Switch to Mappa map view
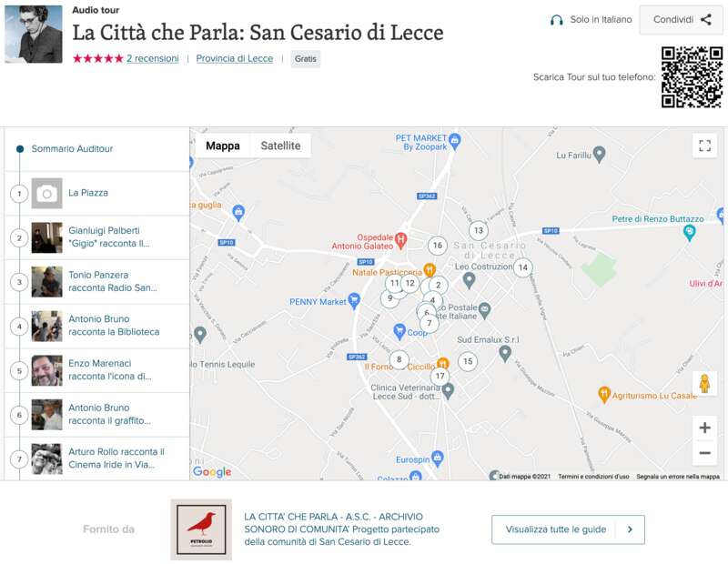728x564 pixels. pyautogui.click(x=223, y=146)
